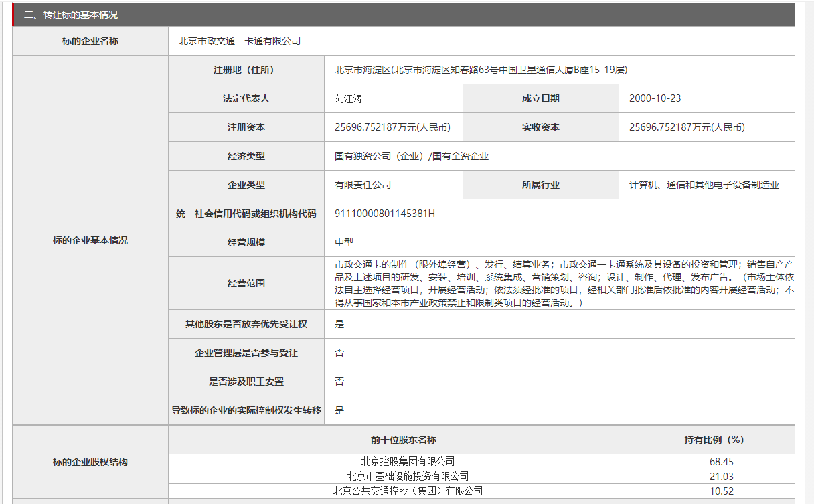Image resolution: width=814 pixels, height=504 pixels.
Task: Select shareholder 北京市基础设施投资有限公司
Action: pyautogui.click(x=408, y=476)
